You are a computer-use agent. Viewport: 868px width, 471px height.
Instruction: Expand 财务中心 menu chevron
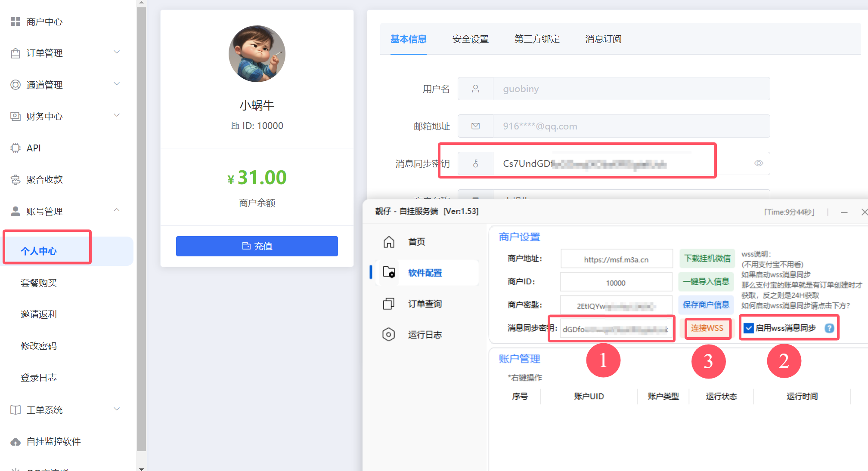(x=117, y=115)
